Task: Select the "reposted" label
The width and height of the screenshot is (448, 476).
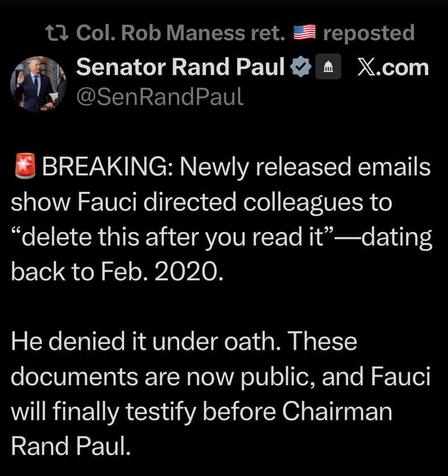Action: pyautogui.click(x=369, y=33)
